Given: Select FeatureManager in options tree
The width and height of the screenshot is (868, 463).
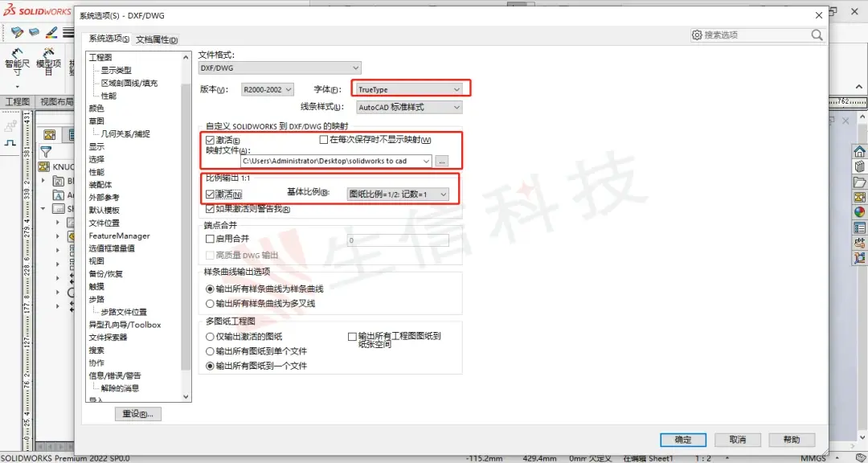Looking at the screenshot, I should 120,236.
